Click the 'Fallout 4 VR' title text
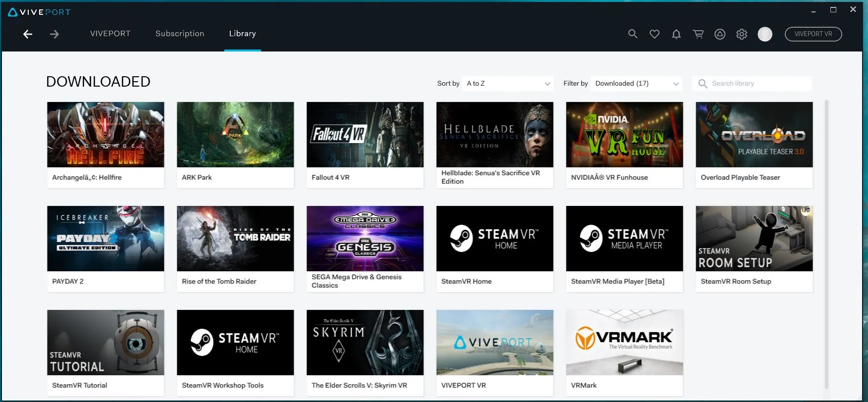Viewport: 868px width, 402px height. (x=330, y=177)
